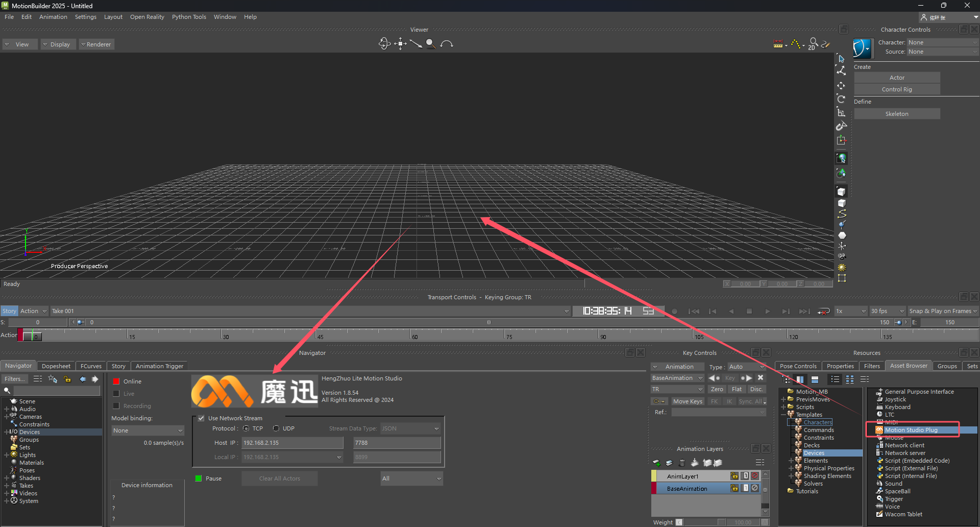Click the Host IP input field
Image resolution: width=980 pixels, height=527 pixels.
click(x=292, y=443)
